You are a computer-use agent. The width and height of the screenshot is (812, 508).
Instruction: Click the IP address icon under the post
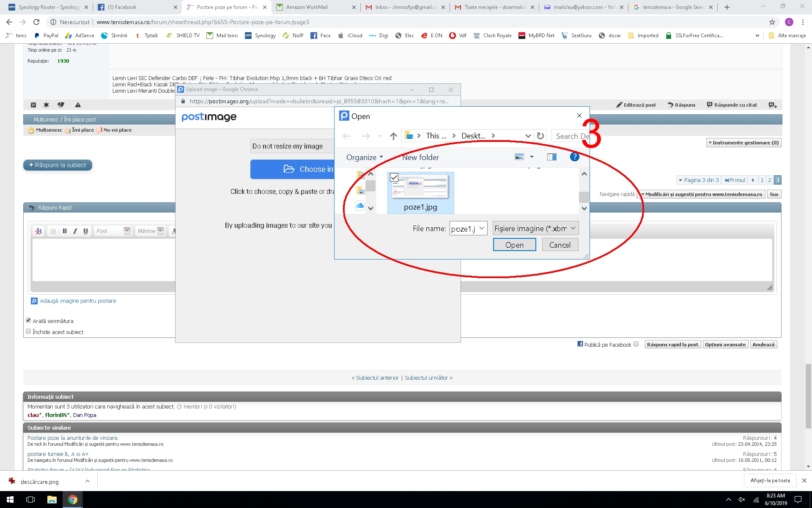[x=33, y=105]
